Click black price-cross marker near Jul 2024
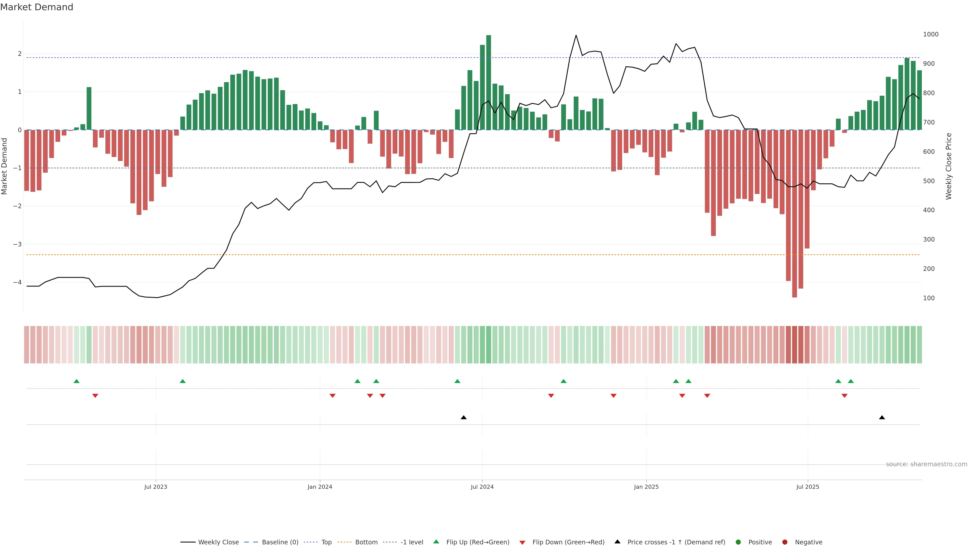The width and height of the screenshot is (980, 551). coord(463,418)
